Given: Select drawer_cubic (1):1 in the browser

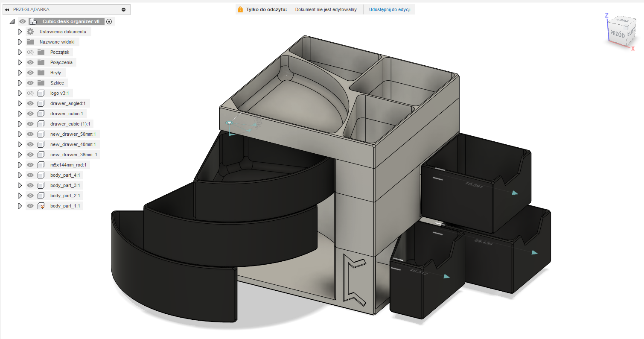Looking at the screenshot, I should pyautogui.click(x=70, y=124).
